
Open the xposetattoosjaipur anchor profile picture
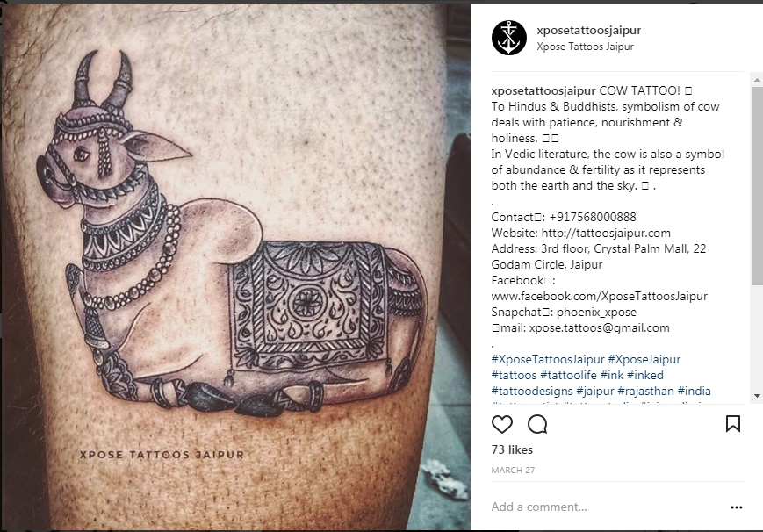click(509, 38)
